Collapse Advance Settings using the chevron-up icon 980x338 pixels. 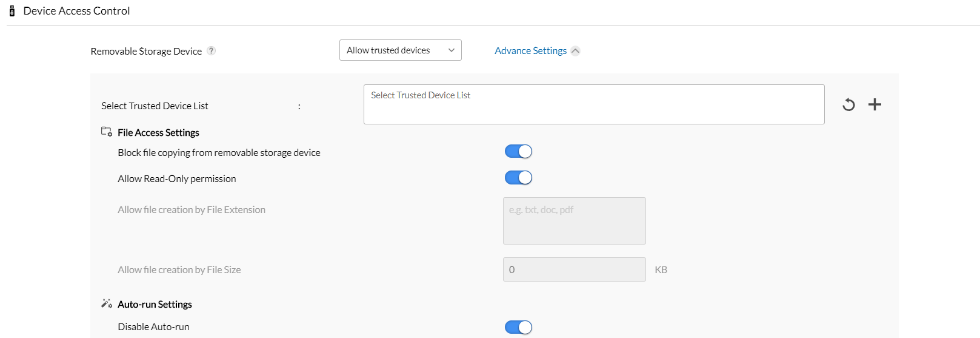point(575,51)
